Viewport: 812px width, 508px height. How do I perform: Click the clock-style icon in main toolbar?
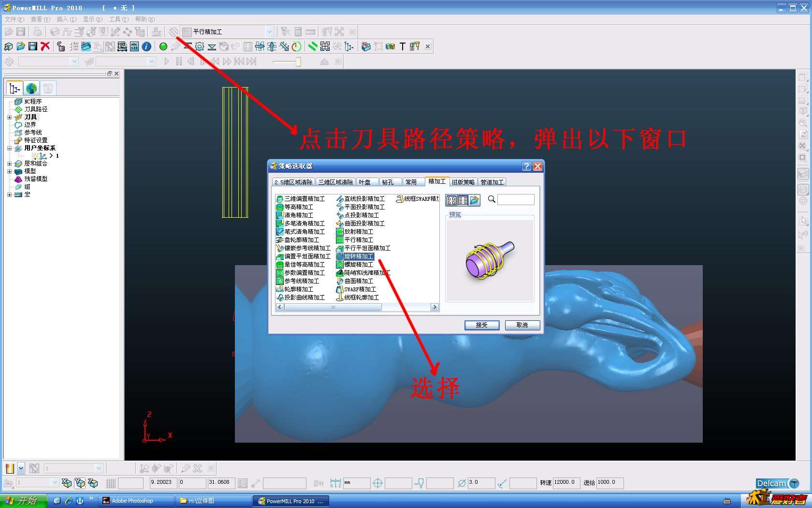click(296, 46)
